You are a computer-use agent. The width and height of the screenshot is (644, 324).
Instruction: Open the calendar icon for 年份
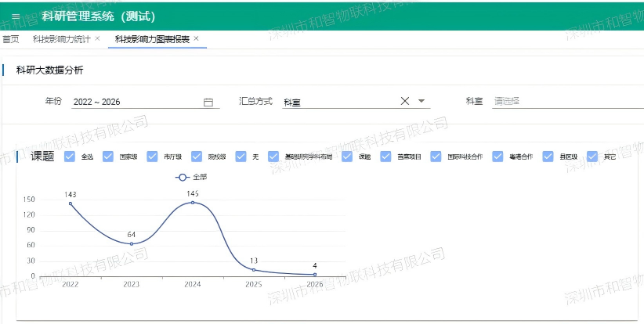pos(208,102)
